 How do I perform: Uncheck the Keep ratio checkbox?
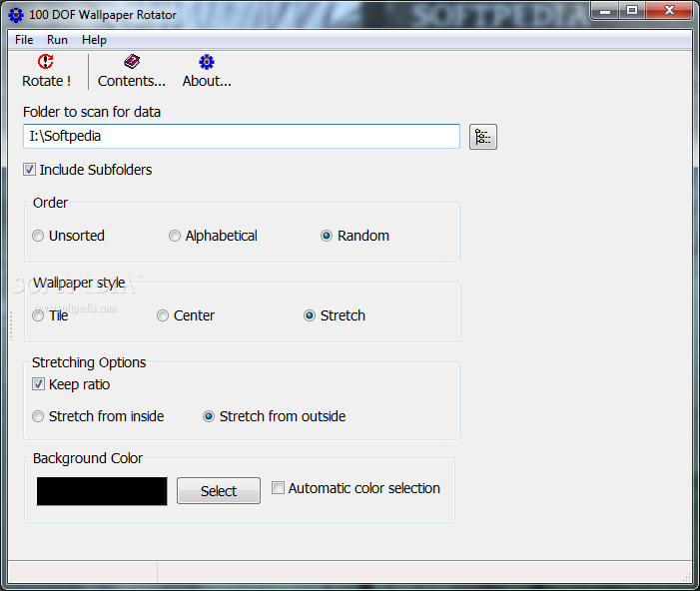[x=38, y=384]
